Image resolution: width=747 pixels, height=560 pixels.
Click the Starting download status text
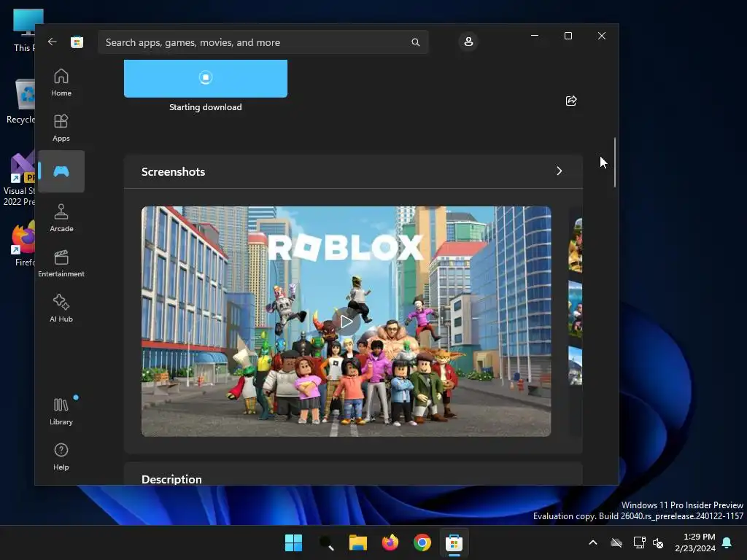point(205,107)
